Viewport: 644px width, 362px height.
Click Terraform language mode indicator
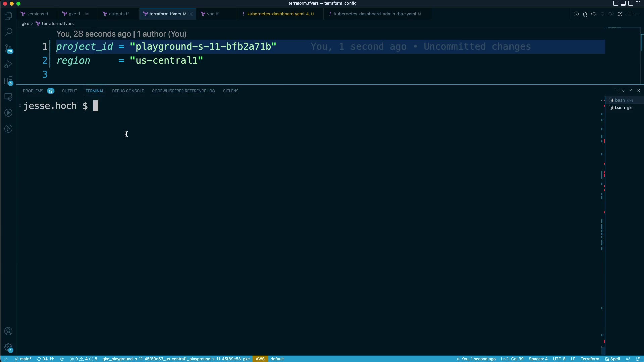pyautogui.click(x=590, y=359)
